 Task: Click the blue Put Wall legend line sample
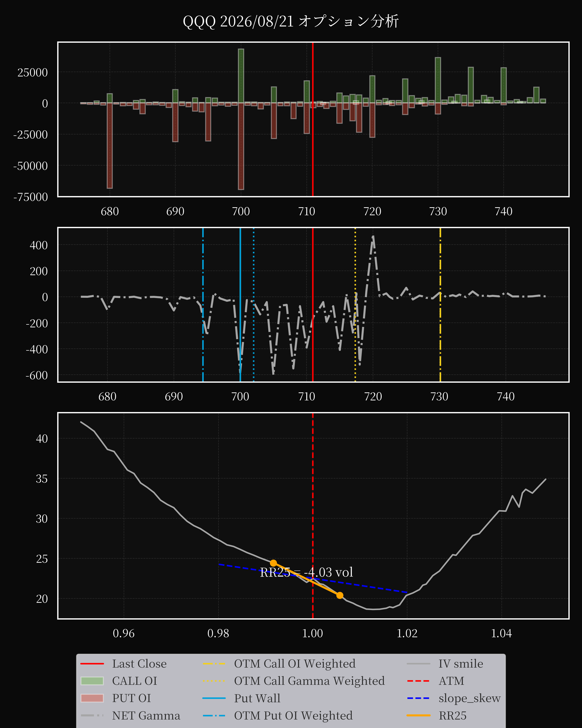tap(214, 698)
